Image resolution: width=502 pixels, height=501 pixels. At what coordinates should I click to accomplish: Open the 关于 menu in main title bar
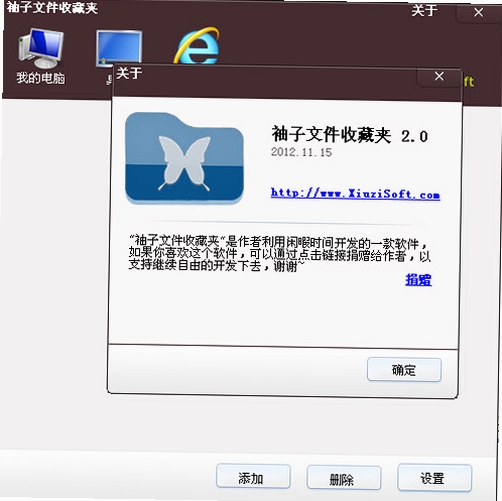[x=424, y=10]
